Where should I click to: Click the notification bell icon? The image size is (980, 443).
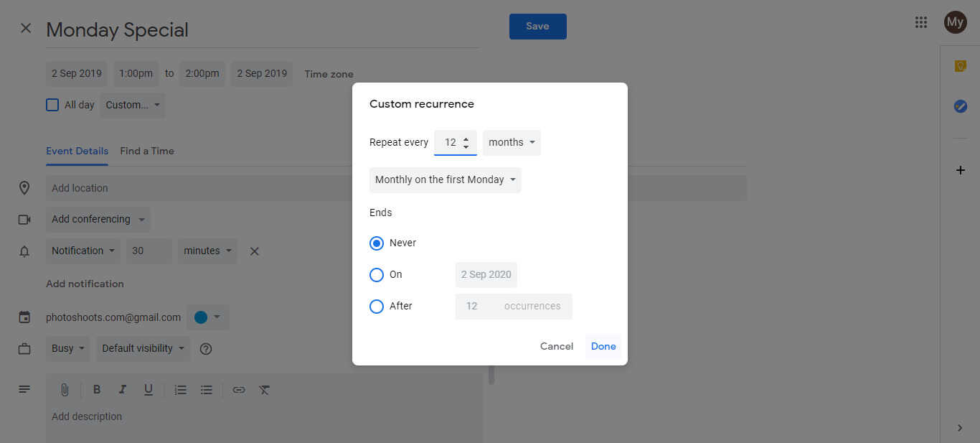[24, 251]
